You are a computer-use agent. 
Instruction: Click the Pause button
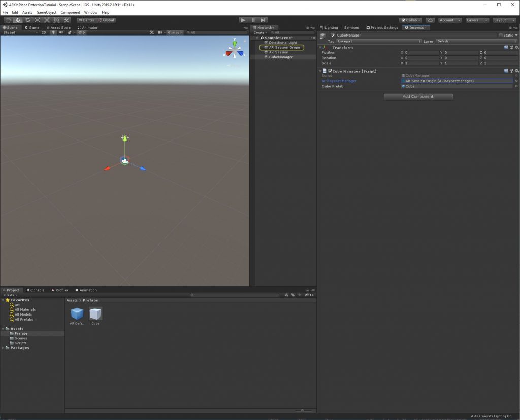click(x=253, y=20)
